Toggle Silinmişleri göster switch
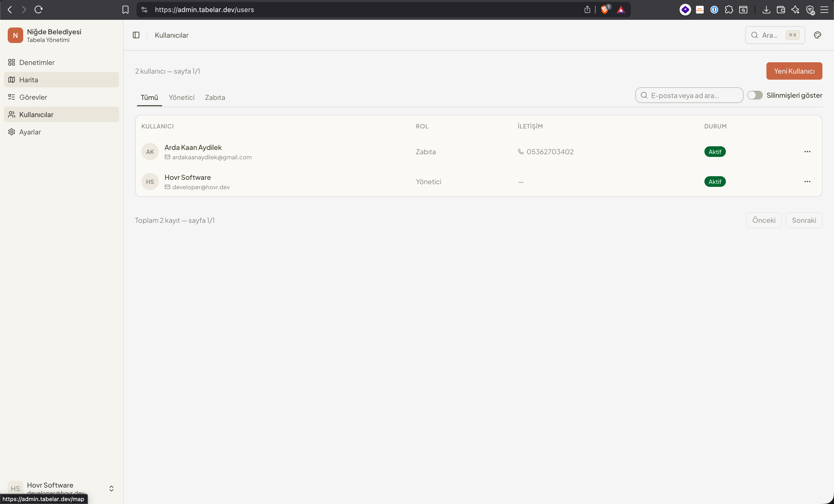 pyautogui.click(x=755, y=95)
